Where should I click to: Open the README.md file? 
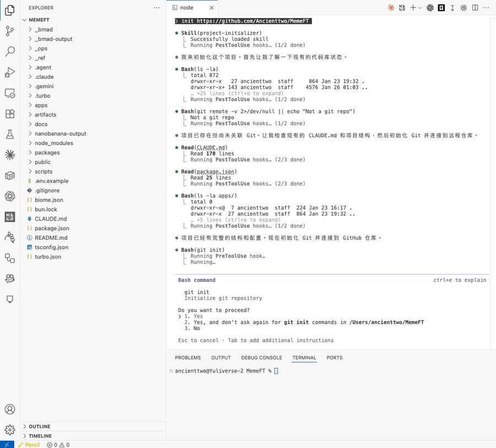coord(93,238)
